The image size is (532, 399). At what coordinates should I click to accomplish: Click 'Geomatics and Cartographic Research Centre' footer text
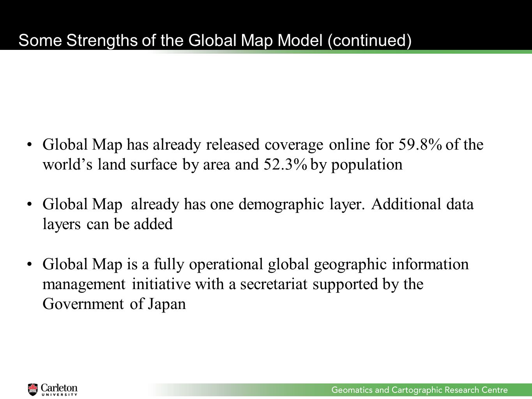pos(420,390)
